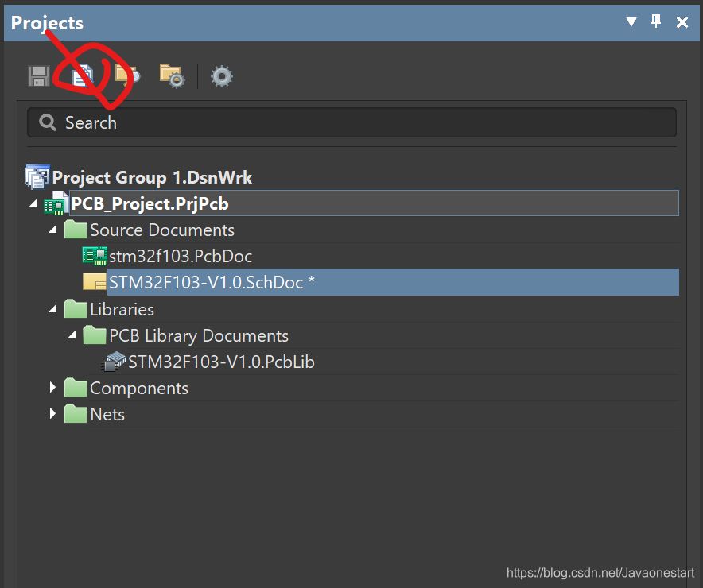Click the Source Documents folder icon
The width and height of the screenshot is (703, 588).
(76, 229)
